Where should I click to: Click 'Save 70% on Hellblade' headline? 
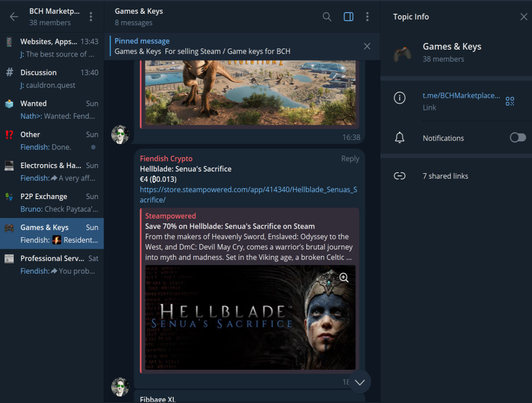coord(230,226)
